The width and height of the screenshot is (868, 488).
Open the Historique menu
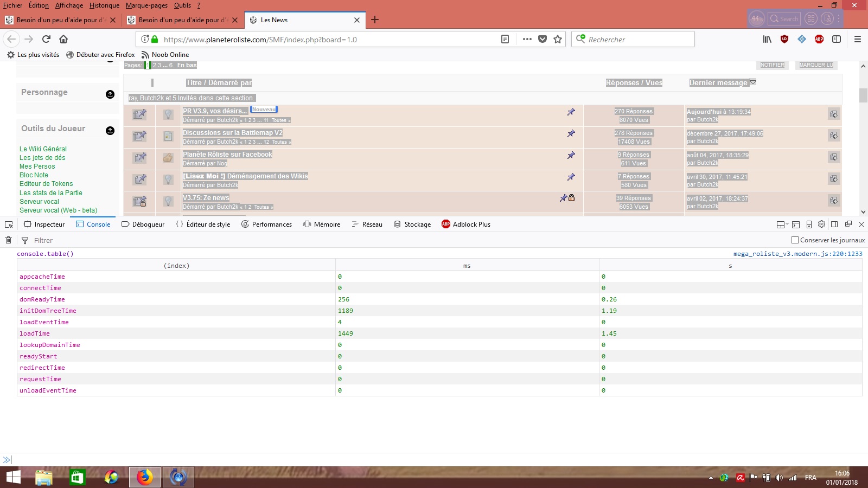coord(104,5)
